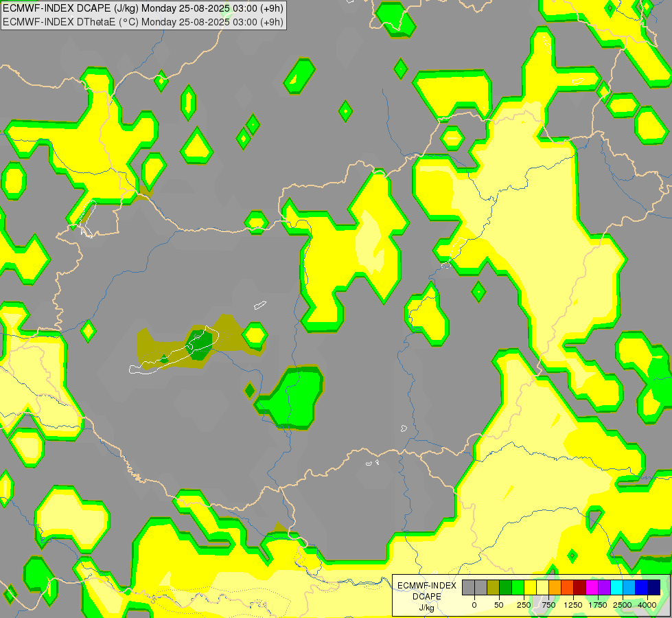The width and height of the screenshot is (672, 618).
Task: Click the legend label ECMWF-INDEX
Action: coord(427,586)
